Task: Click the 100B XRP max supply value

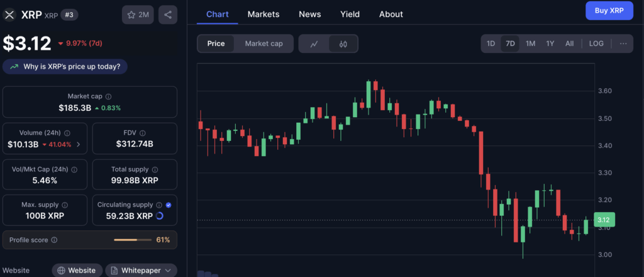Action: click(45, 216)
